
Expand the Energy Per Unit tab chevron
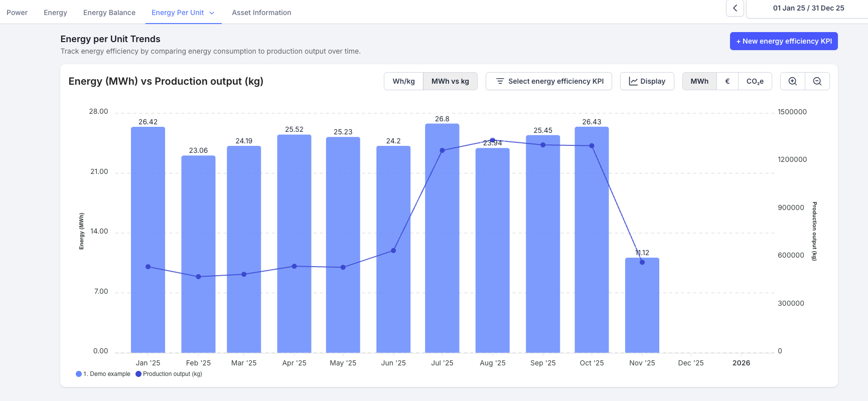[x=212, y=13]
